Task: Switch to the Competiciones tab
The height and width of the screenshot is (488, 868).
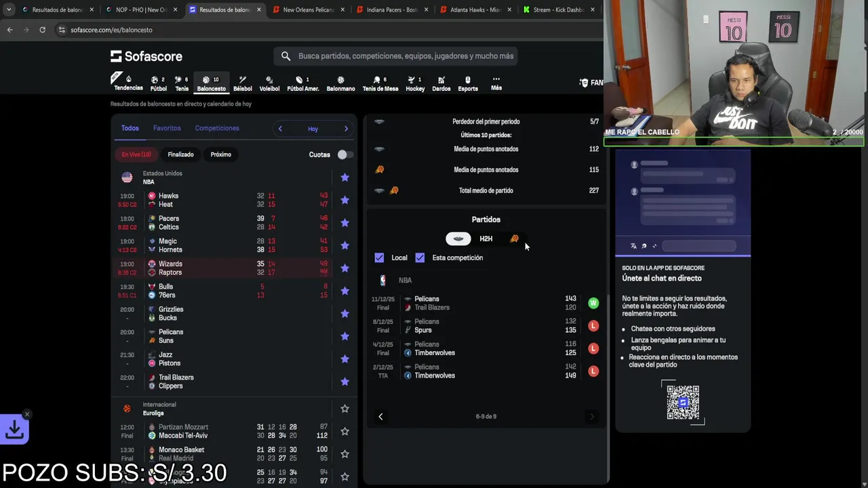Action: (217, 128)
